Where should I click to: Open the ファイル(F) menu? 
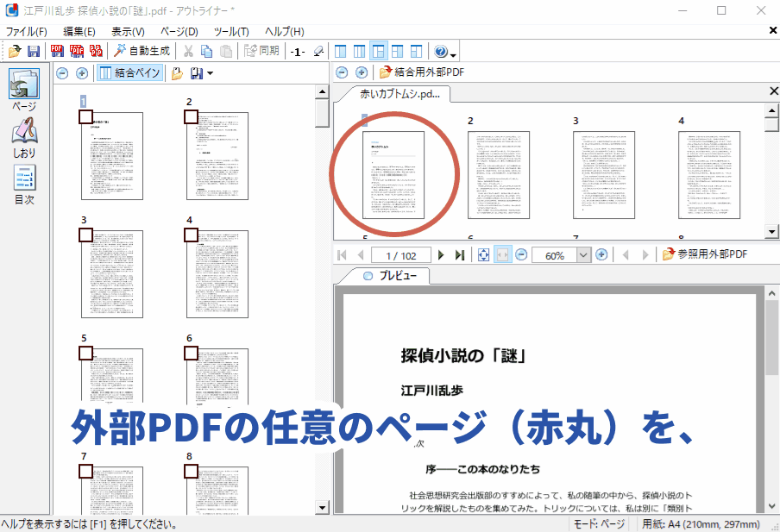27,32
